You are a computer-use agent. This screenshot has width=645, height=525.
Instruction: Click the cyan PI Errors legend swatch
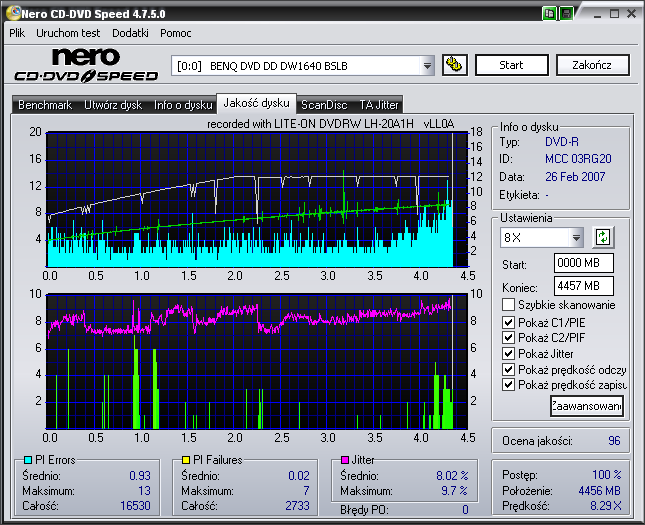coord(28,460)
